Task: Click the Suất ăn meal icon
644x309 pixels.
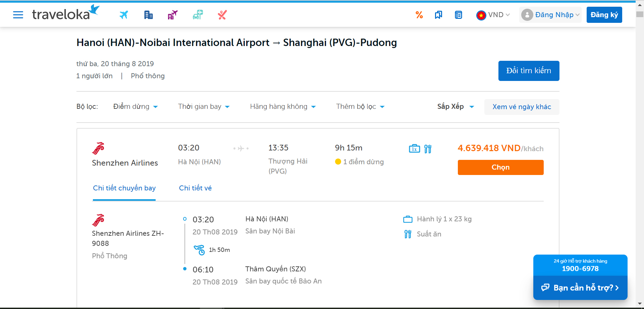Action: [408, 234]
